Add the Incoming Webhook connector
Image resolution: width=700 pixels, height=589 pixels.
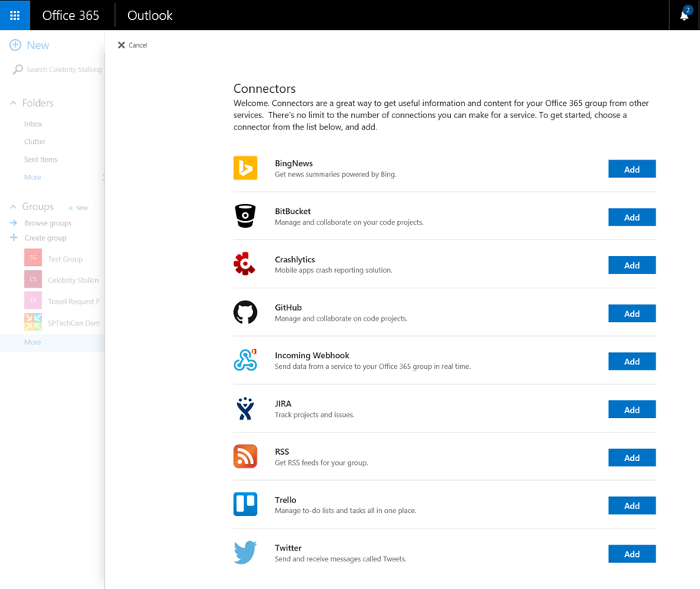tap(632, 361)
